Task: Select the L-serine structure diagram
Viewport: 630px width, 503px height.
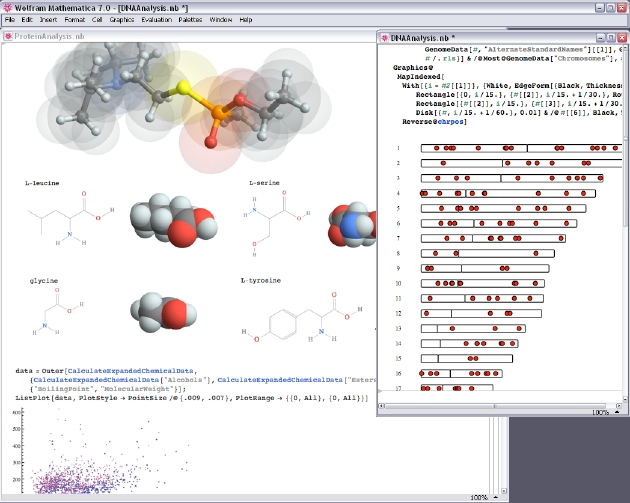Action: 276,223
